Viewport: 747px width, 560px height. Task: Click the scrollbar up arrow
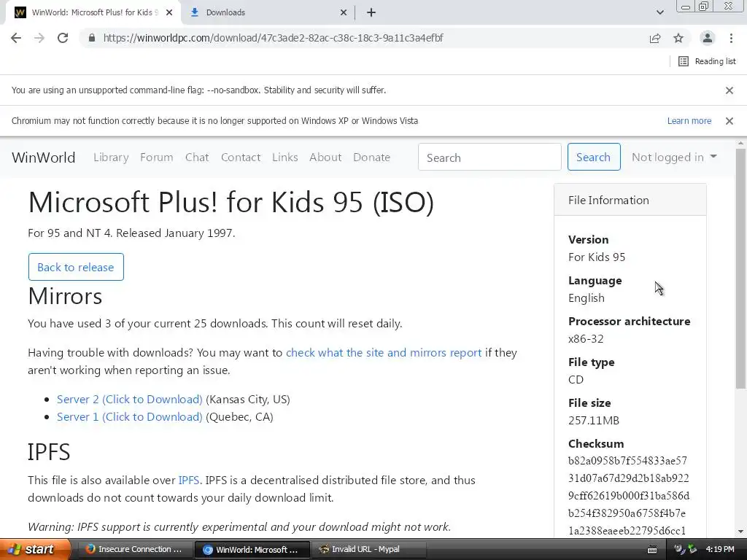pos(740,142)
